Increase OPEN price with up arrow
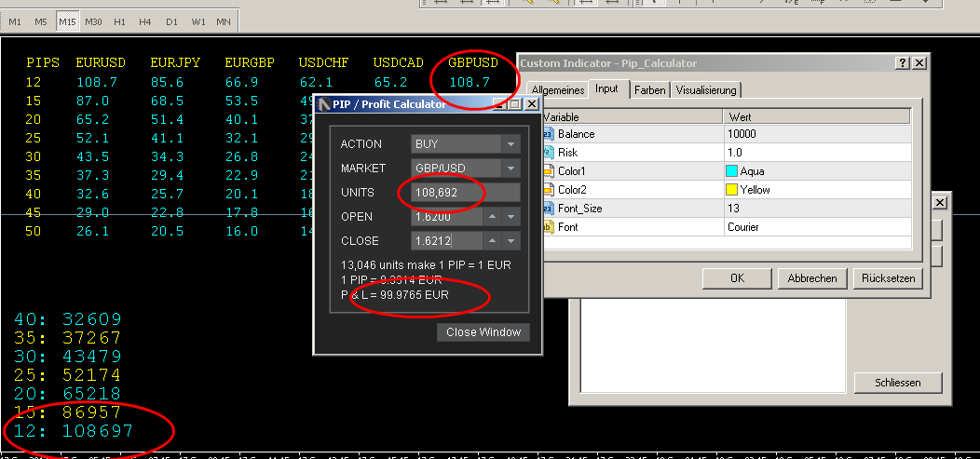This screenshot has height=459, width=980. pyautogui.click(x=493, y=217)
